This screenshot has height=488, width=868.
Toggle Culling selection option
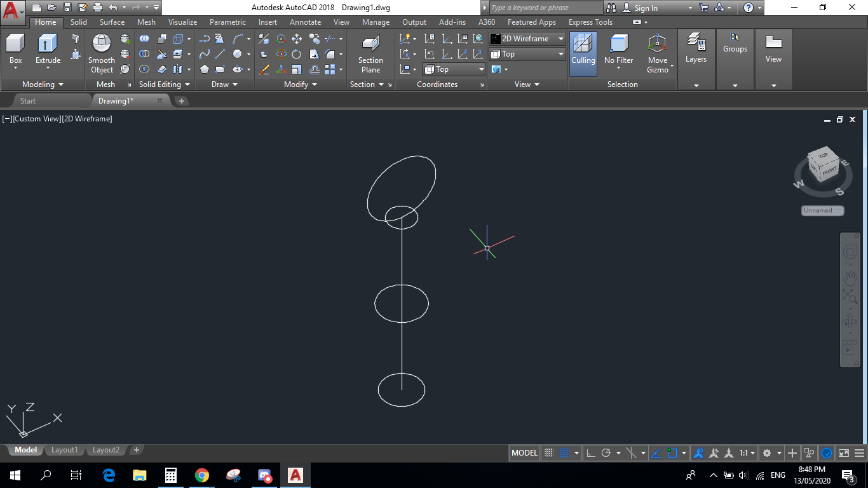coord(583,53)
